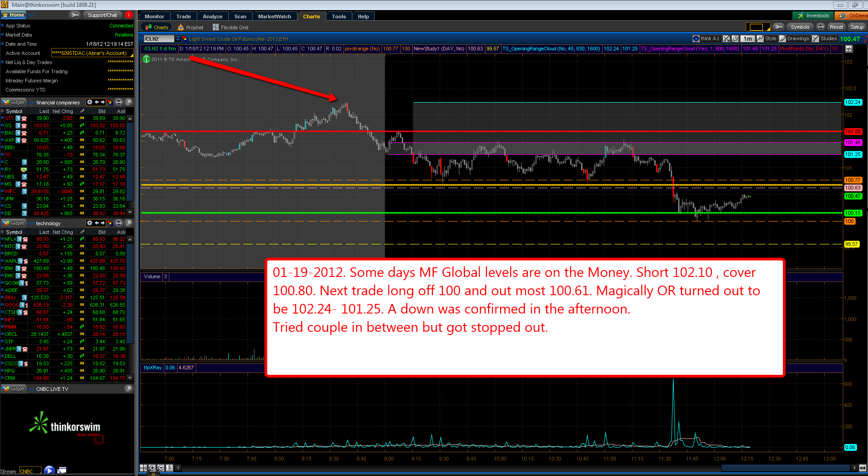The height and width of the screenshot is (476, 868).
Task: Toggle the Date and Time indicator dot
Action: click(x=3, y=44)
